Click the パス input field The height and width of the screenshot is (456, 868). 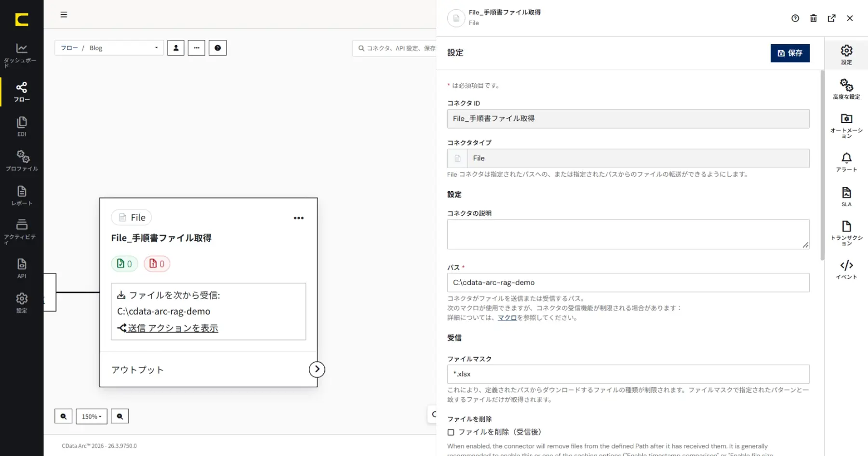pyautogui.click(x=628, y=283)
